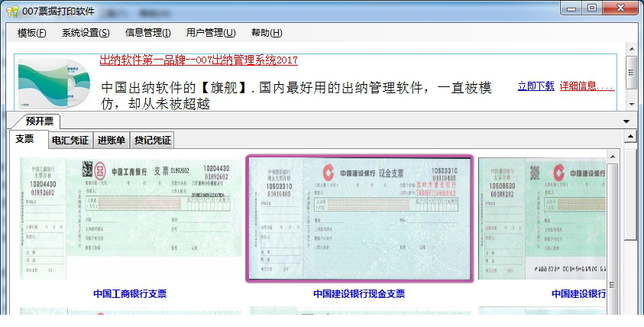Open the 出纳软件第一品牌 007出纳管理系统2017 link
644x327 pixels.
[x=199, y=60]
